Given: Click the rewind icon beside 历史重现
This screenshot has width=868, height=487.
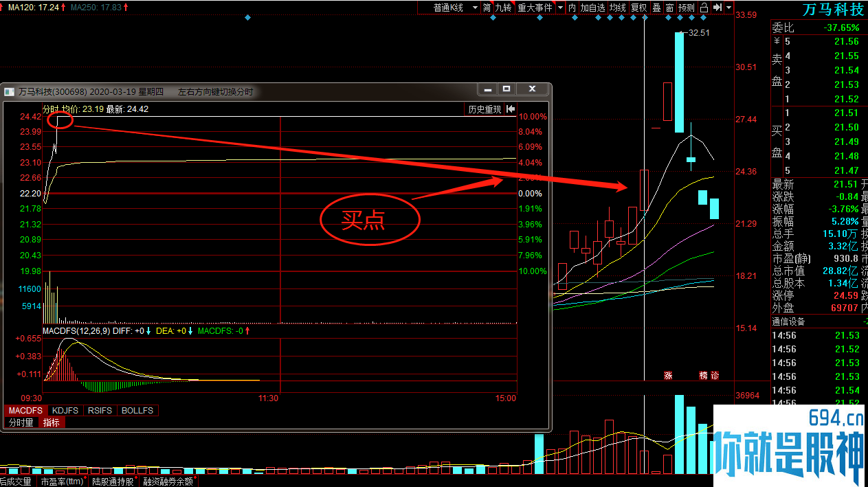Looking at the screenshot, I should tap(511, 109).
